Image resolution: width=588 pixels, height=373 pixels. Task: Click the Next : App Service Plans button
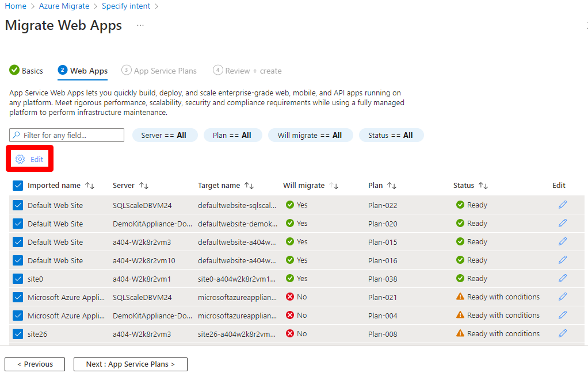pos(130,364)
